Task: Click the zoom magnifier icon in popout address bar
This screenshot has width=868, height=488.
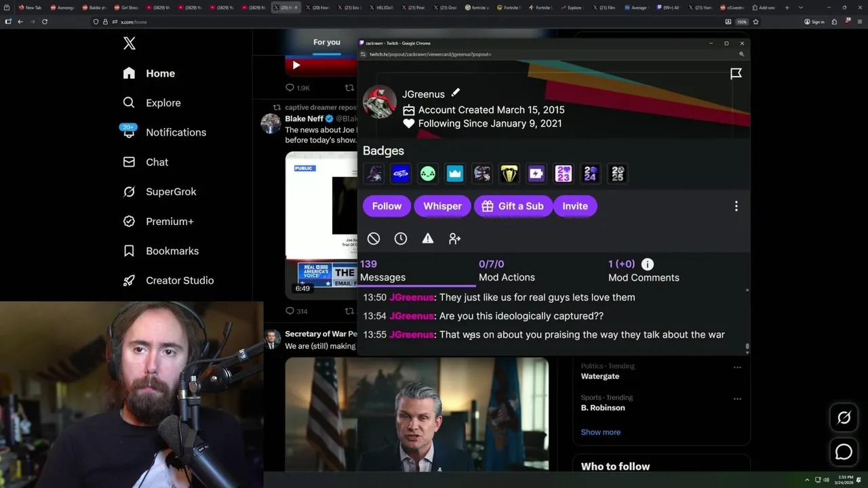Action: 742,54
